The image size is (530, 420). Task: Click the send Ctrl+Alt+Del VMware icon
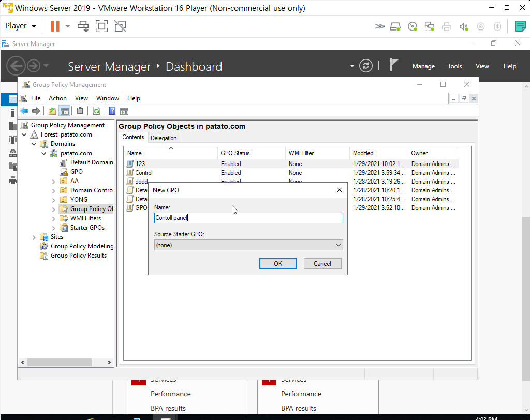pos(83,26)
